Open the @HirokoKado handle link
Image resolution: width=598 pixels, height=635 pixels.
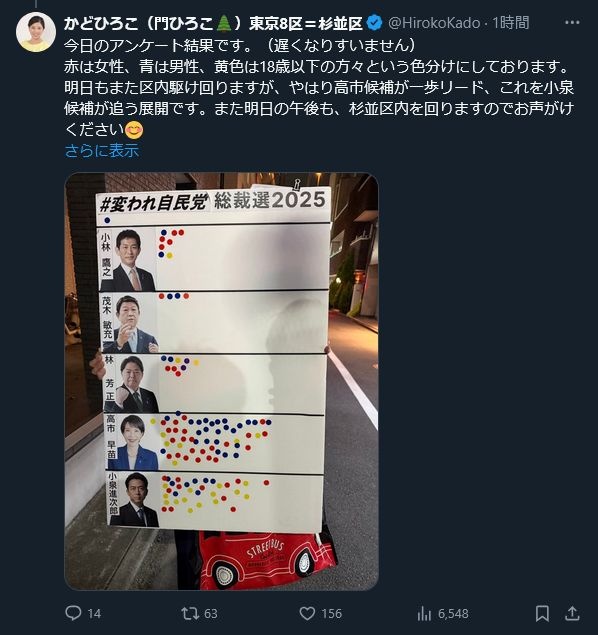(434, 23)
